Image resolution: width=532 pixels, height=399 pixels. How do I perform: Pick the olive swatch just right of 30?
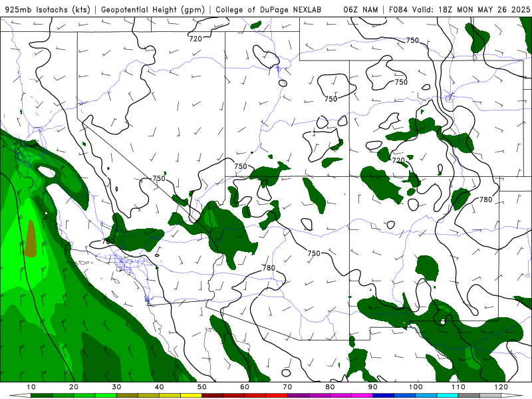pyautogui.click(x=127, y=396)
